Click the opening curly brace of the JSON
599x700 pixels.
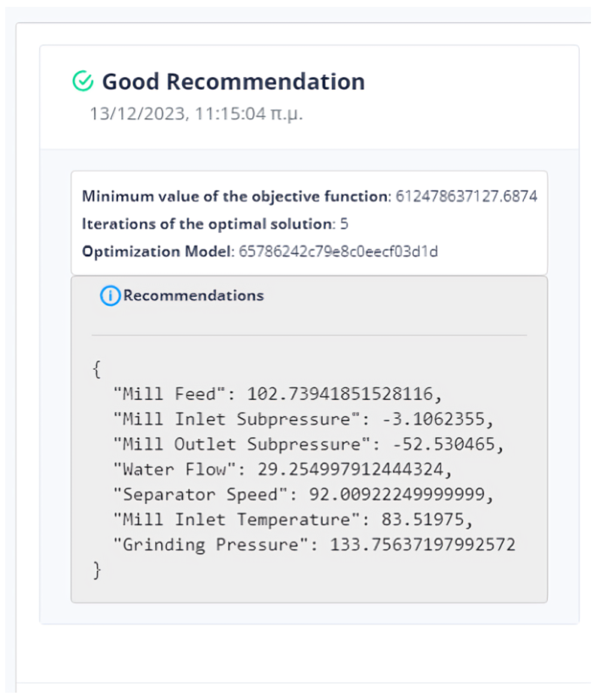click(97, 369)
